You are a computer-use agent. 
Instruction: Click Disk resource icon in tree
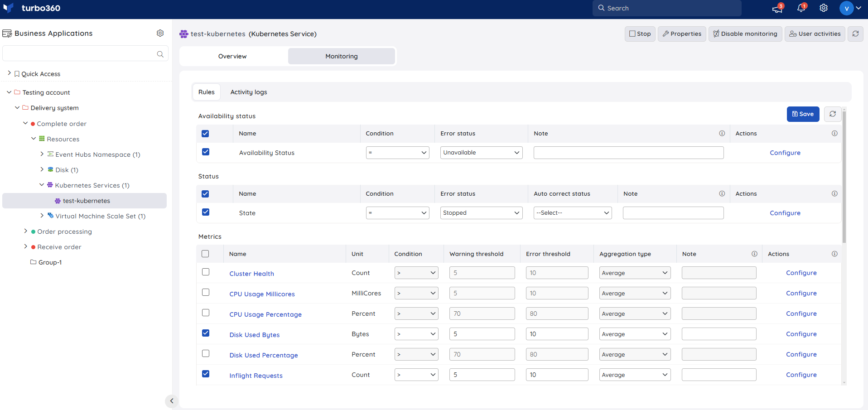pyautogui.click(x=50, y=169)
